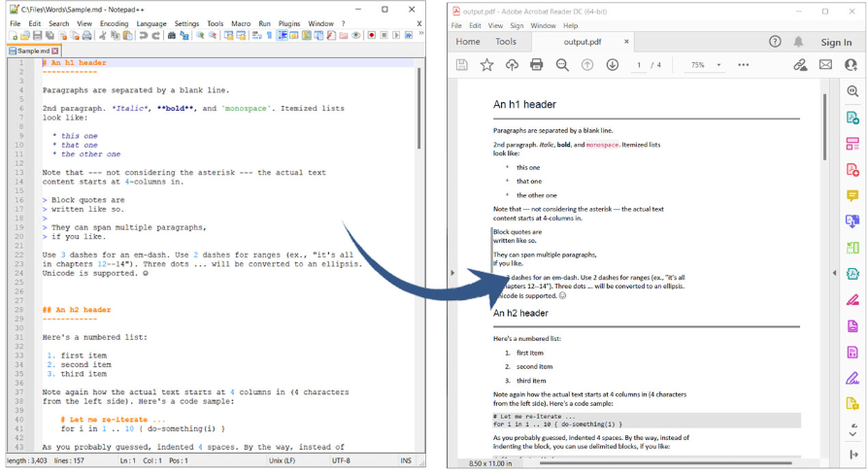The height and width of the screenshot is (474, 868).
Task: Open Find with the binoculars icon
Action: coord(172,35)
